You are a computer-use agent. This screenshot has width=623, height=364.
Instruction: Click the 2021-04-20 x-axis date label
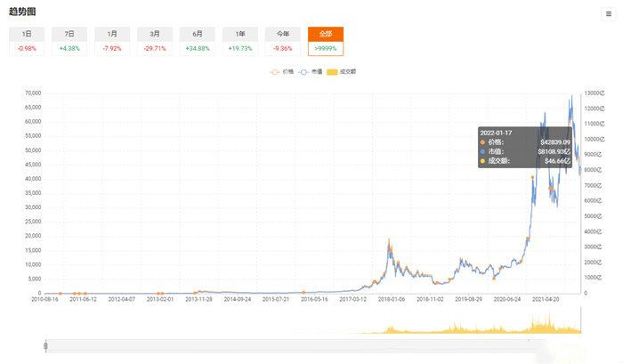[x=546, y=299]
